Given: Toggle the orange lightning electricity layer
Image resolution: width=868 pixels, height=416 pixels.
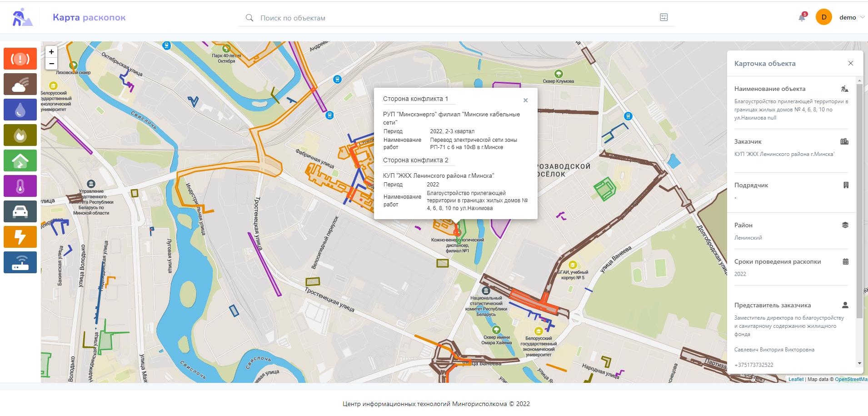Looking at the screenshot, I should click(20, 237).
